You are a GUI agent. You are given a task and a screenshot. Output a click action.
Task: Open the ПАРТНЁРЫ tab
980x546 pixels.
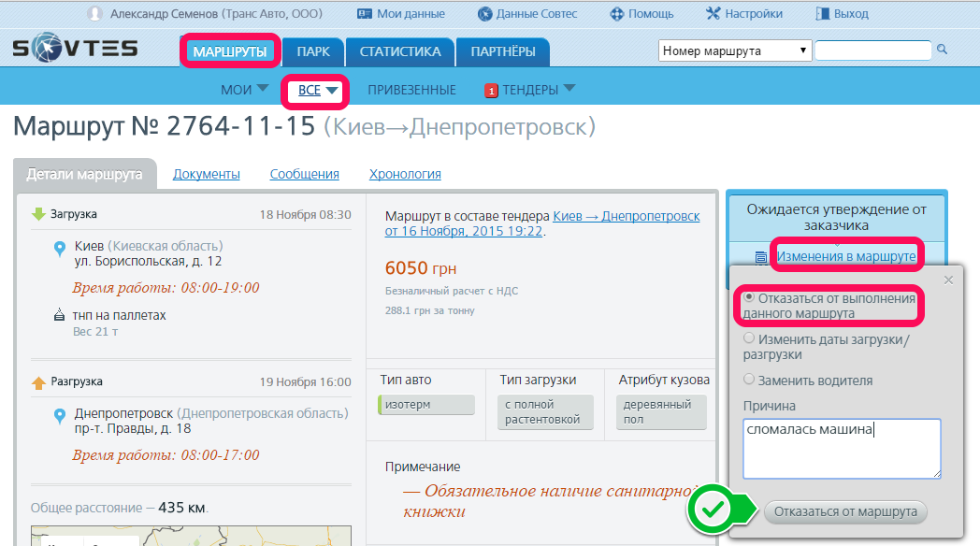pos(503,51)
